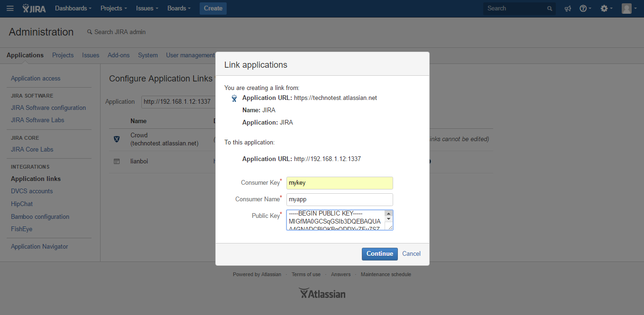
Task: Click the Continue button
Action: [x=380, y=254]
